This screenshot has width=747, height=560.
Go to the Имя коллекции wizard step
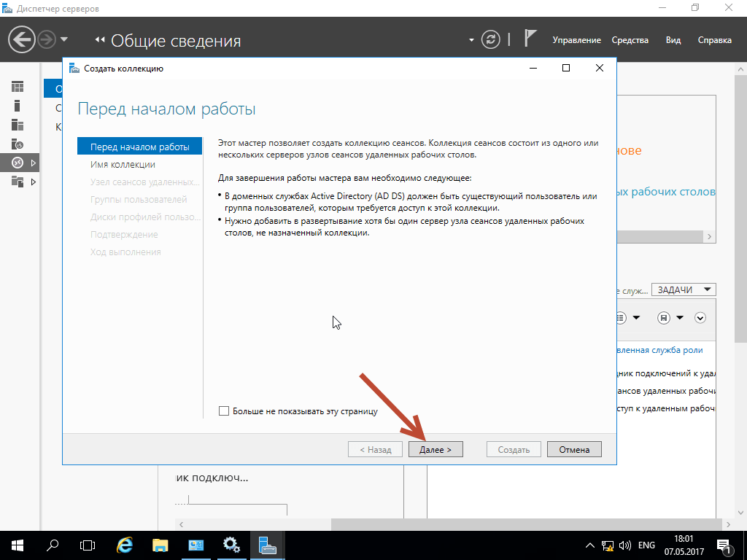[123, 165]
